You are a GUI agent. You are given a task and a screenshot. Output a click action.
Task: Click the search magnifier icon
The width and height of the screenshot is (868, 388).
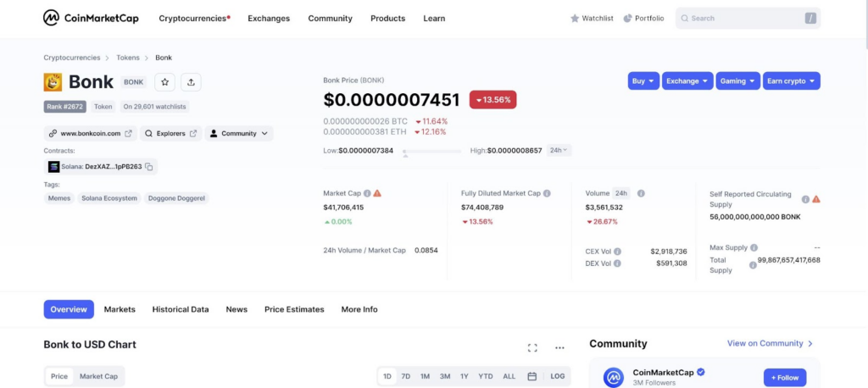coord(685,19)
